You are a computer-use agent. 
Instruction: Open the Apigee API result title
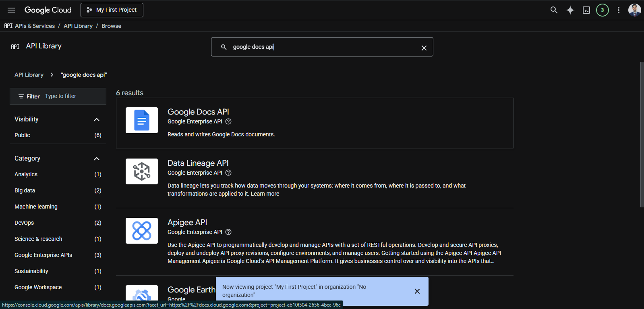pyautogui.click(x=187, y=222)
